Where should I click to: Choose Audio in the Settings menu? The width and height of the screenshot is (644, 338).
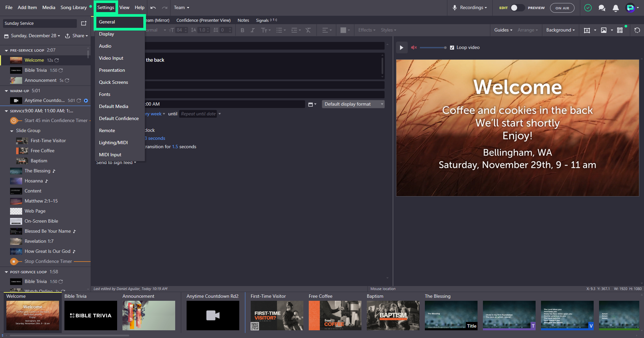120,46
